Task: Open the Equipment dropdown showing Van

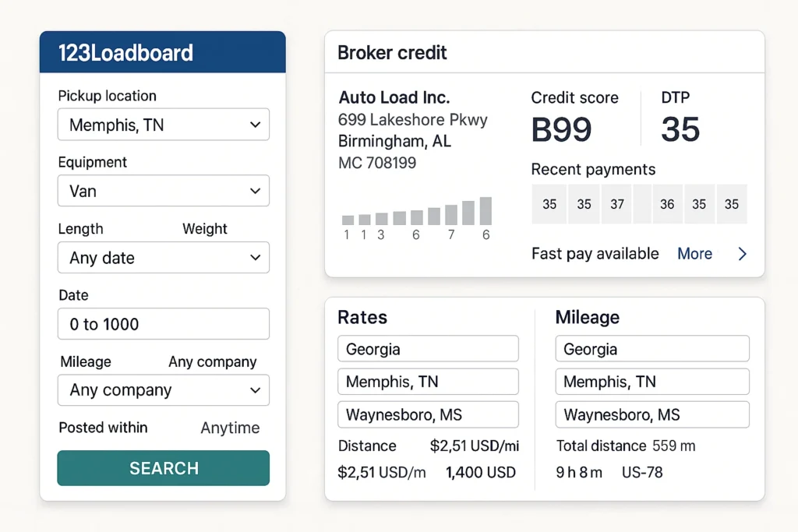Action: point(163,191)
